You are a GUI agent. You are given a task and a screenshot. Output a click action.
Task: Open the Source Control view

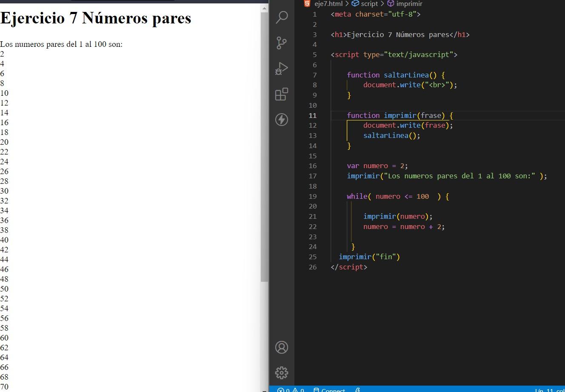point(282,43)
